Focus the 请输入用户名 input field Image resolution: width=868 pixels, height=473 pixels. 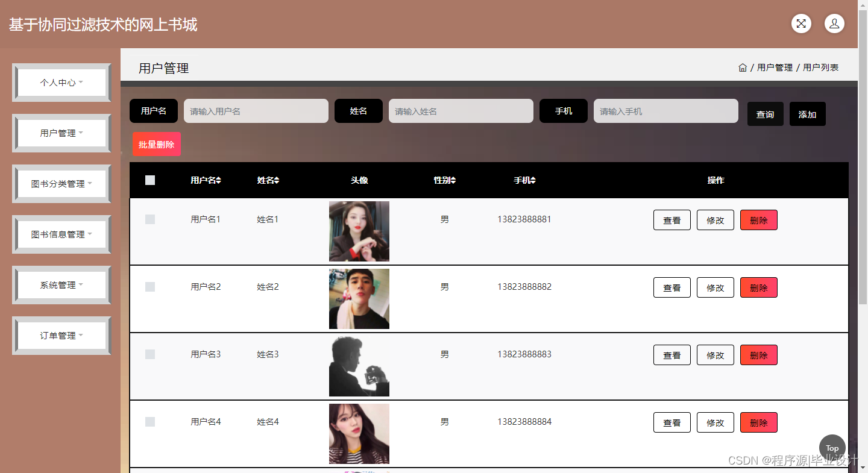(x=256, y=111)
